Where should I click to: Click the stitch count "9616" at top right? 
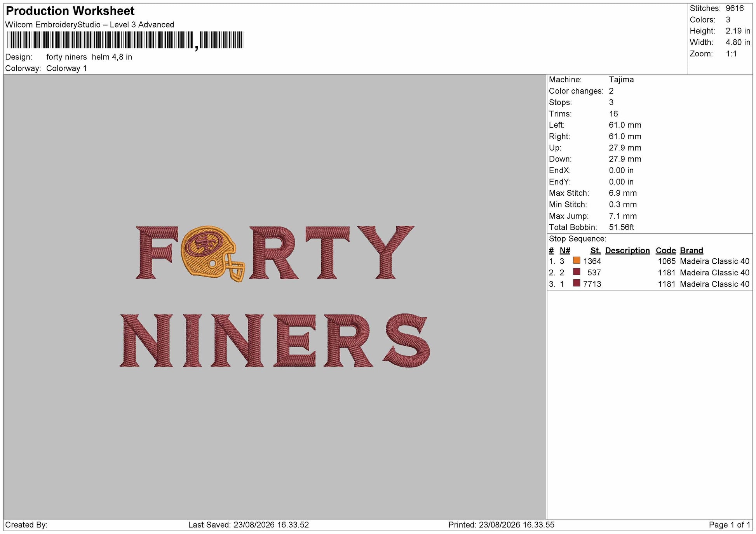coord(735,9)
